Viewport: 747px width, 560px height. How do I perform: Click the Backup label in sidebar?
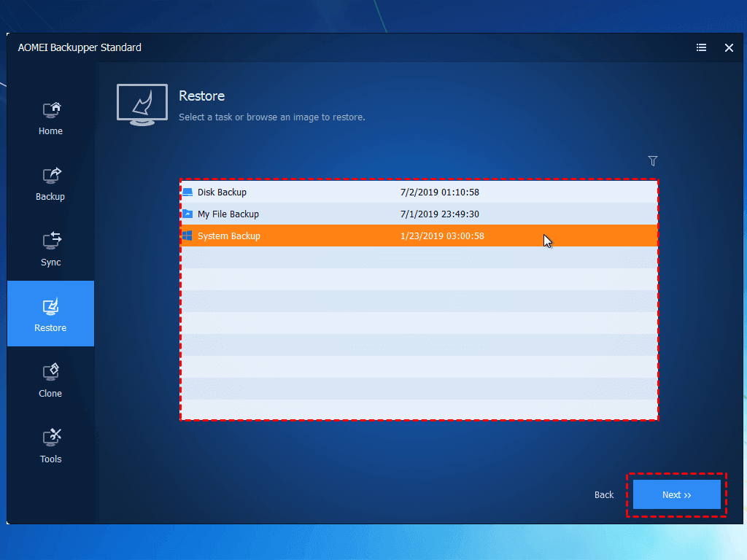click(x=50, y=197)
